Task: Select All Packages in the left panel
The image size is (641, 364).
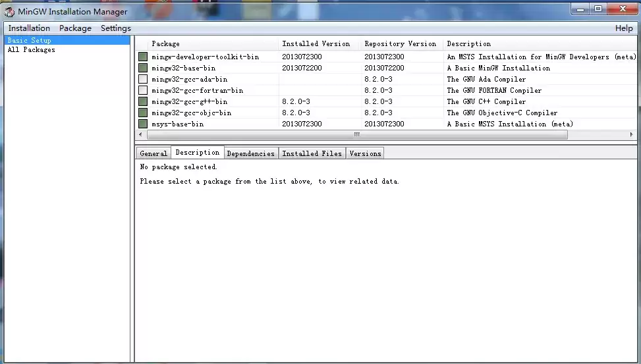Action: [32, 50]
